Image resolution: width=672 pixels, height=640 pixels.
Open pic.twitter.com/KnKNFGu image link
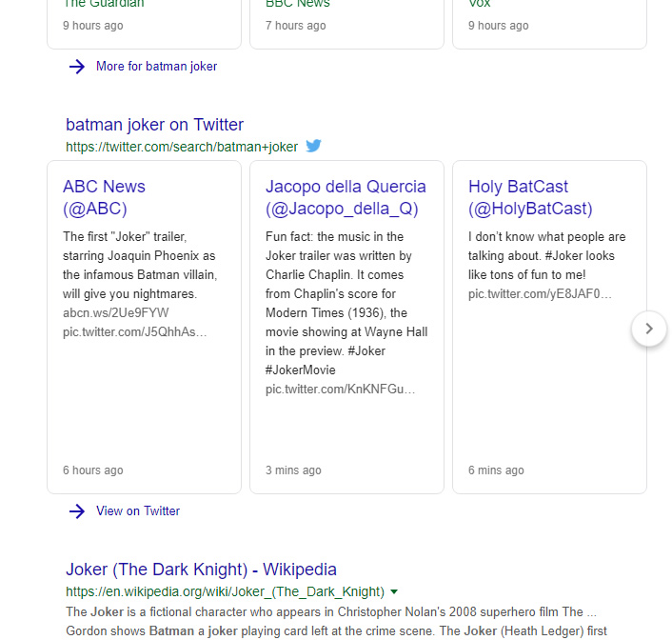(x=341, y=390)
